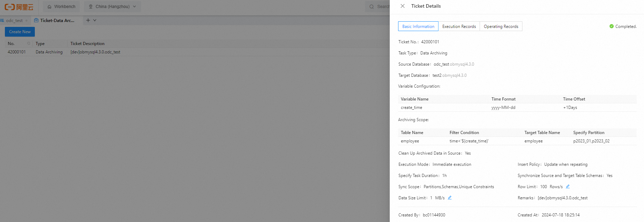
Task: Click the time<'${create_time}' filter condition
Action: click(x=469, y=141)
